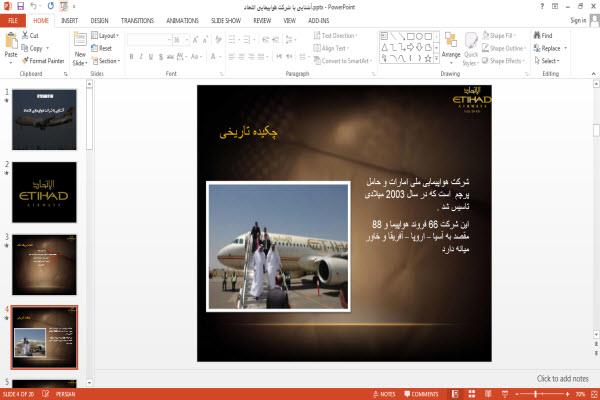The image size is (600, 400).
Task: Open the Arrange objects menu
Action: pyautogui.click(x=451, y=48)
